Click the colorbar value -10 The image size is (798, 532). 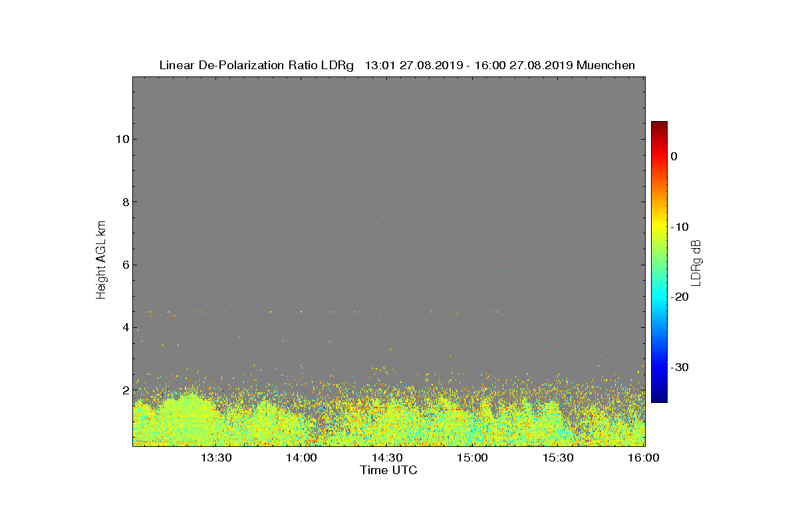(679, 227)
